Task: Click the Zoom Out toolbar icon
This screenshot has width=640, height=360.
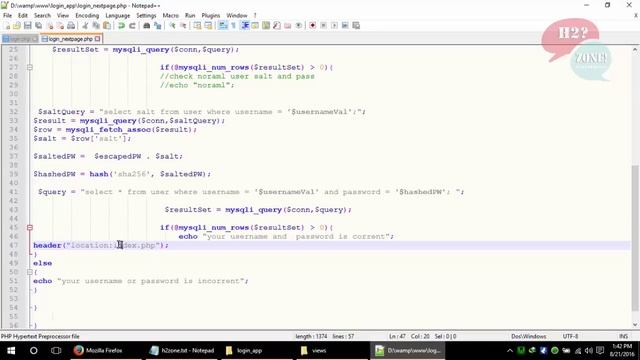Action: [x=183, y=26]
